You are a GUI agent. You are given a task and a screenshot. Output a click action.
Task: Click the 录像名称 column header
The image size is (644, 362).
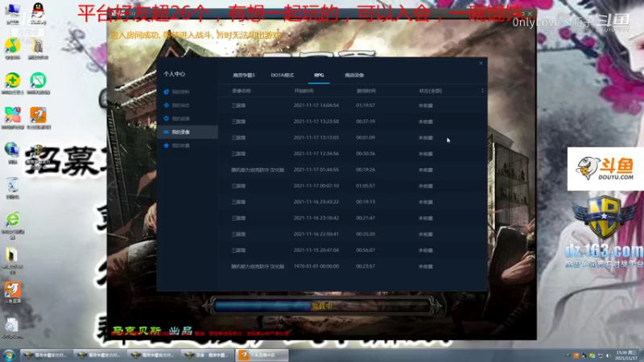(241, 91)
